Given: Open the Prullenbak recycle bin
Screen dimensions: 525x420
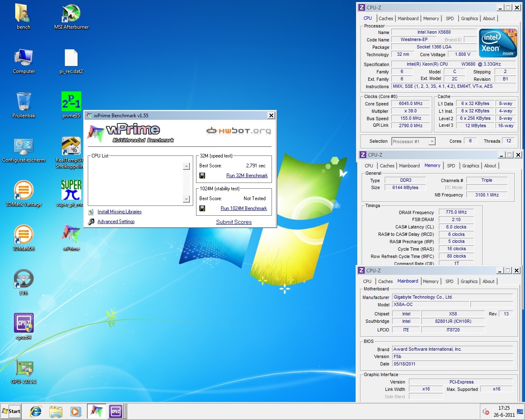Looking at the screenshot, I should click(x=23, y=102).
